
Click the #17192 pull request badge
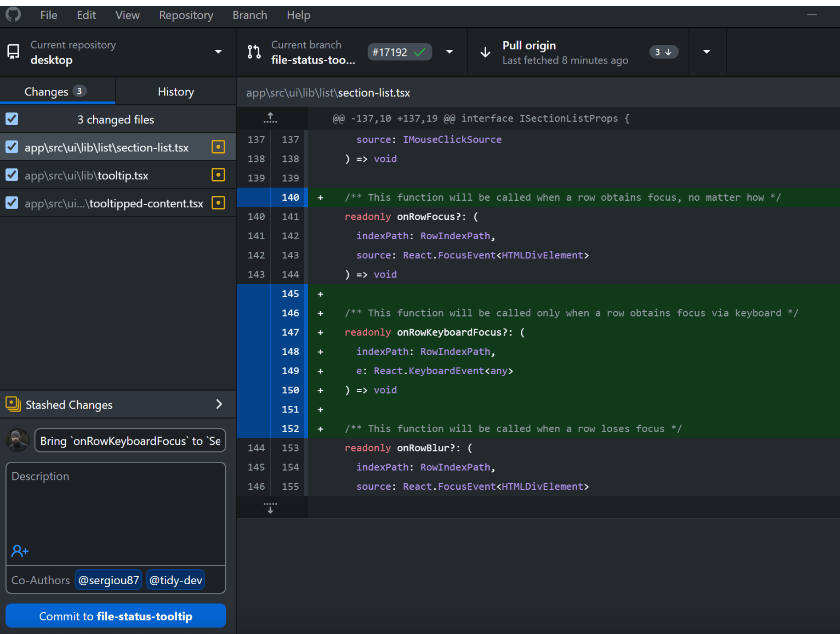[399, 52]
